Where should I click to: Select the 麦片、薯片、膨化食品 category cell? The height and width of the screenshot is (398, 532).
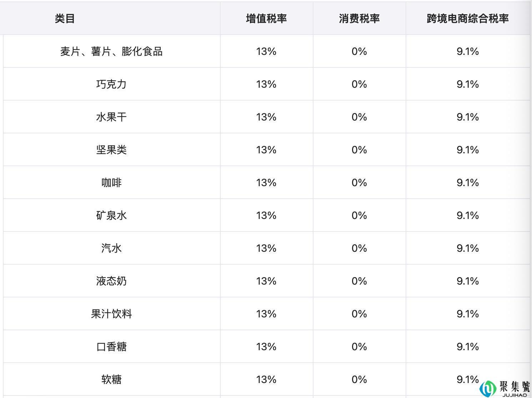tap(111, 51)
